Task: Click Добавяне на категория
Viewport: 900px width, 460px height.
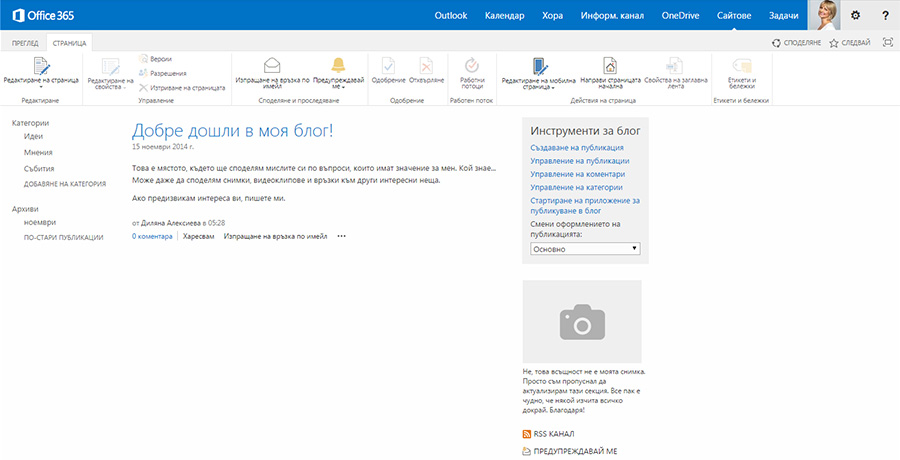Action: click(65, 184)
